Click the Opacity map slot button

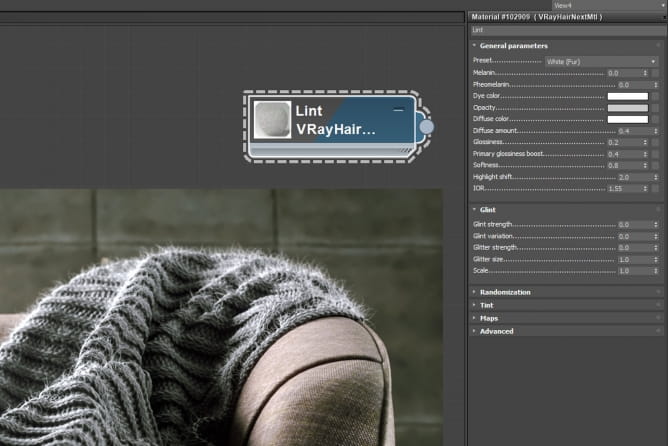point(655,108)
